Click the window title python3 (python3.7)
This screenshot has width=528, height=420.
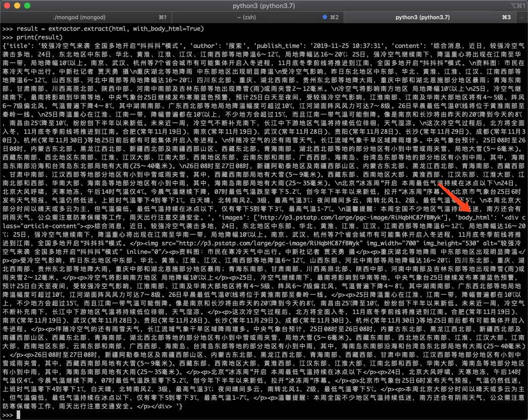pos(263,6)
